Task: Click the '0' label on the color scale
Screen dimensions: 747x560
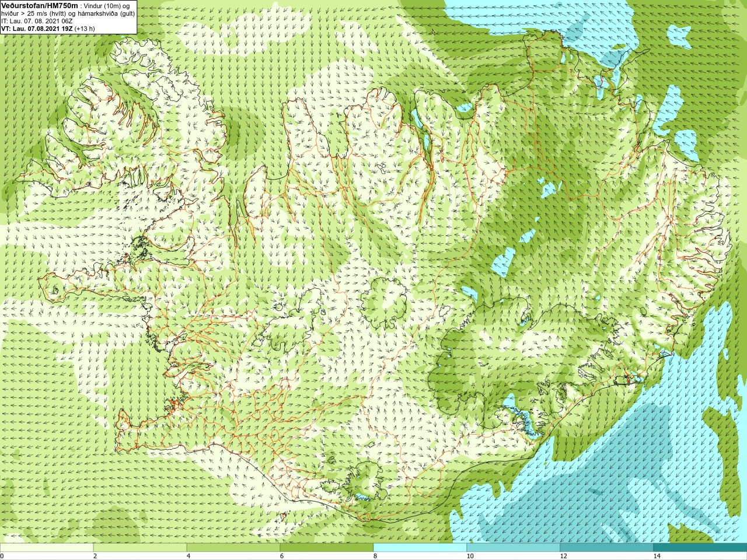Action: point(2,556)
